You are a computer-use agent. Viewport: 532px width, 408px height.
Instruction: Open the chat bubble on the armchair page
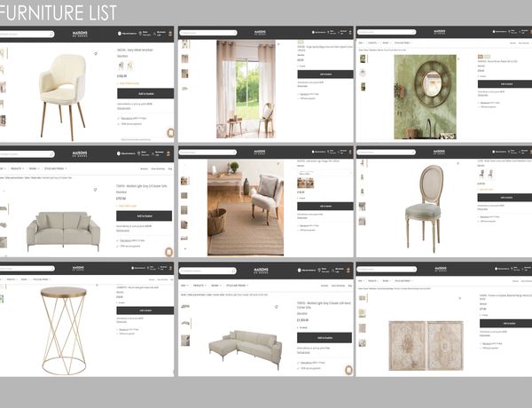pos(170,132)
